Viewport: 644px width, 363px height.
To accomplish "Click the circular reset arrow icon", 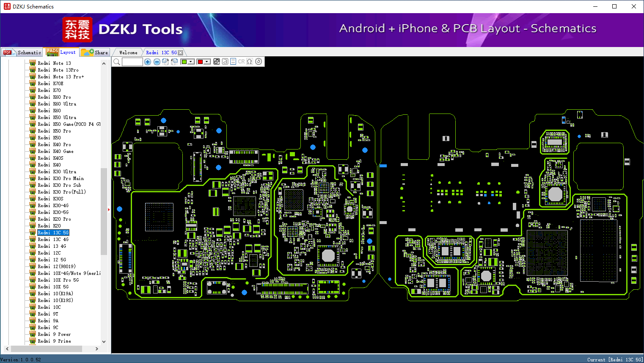I will [x=259, y=61].
